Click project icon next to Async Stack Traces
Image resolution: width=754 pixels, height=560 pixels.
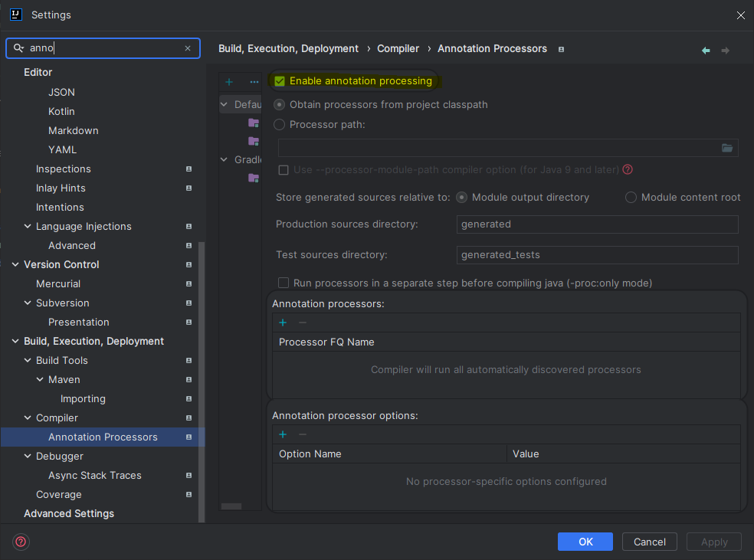click(188, 475)
